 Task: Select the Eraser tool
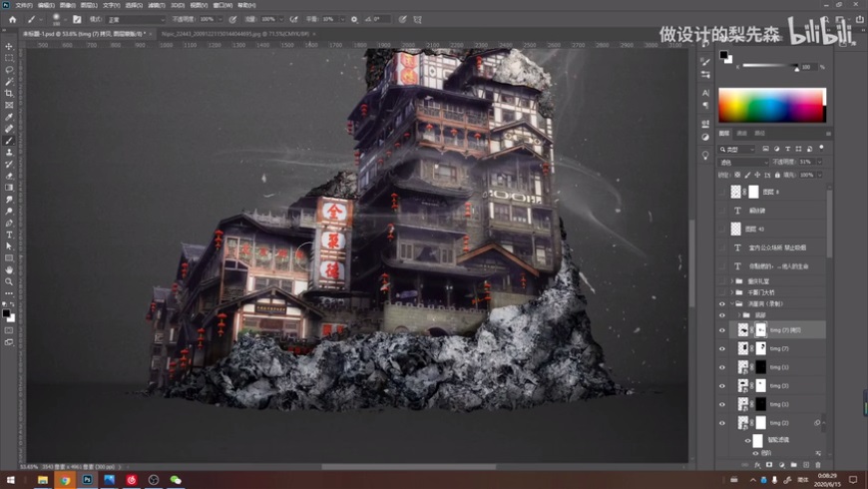(x=9, y=176)
